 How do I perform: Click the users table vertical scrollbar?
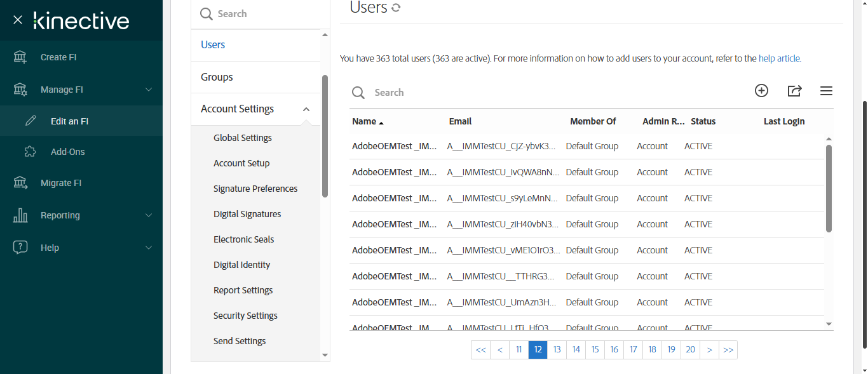(x=829, y=188)
